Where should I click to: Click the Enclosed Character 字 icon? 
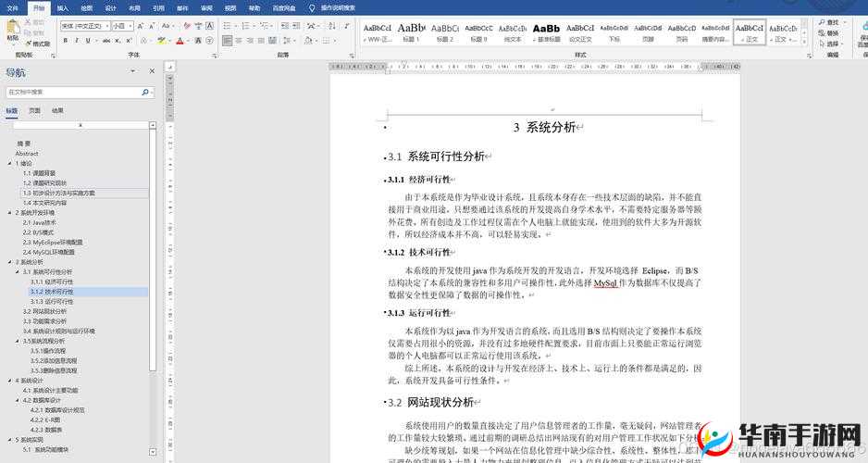click(209, 41)
